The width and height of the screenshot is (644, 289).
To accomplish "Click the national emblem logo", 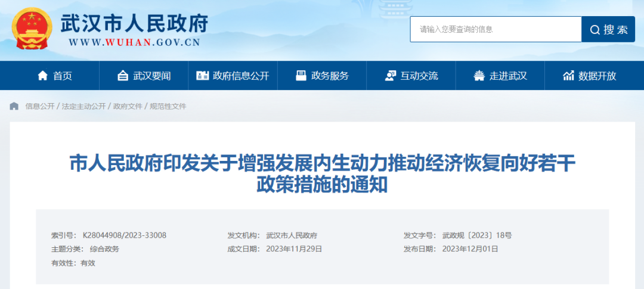I will tap(32, 29).
